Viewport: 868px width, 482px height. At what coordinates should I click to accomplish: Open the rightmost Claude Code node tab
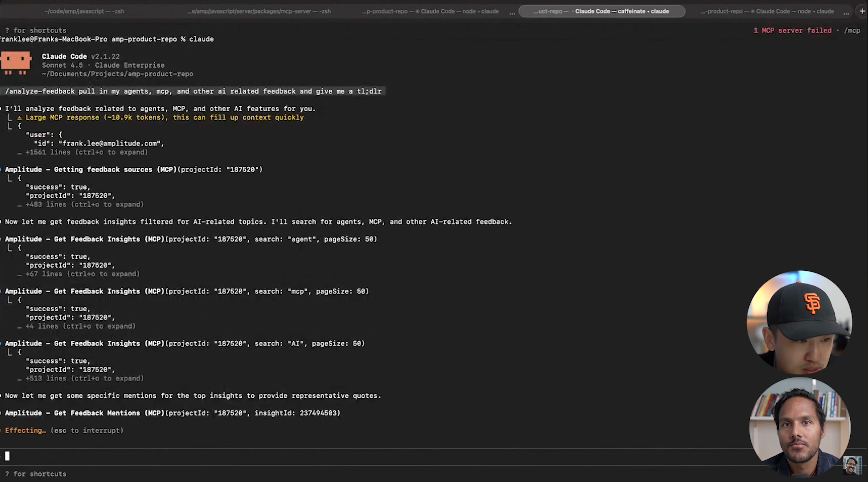coord(767,11)
